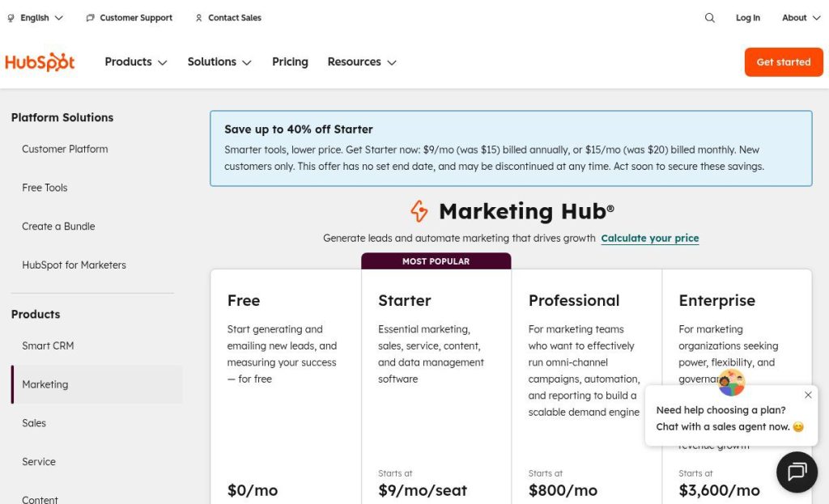Open the Pricing menu item
829x504 pixels.
[x=290, y=62]
